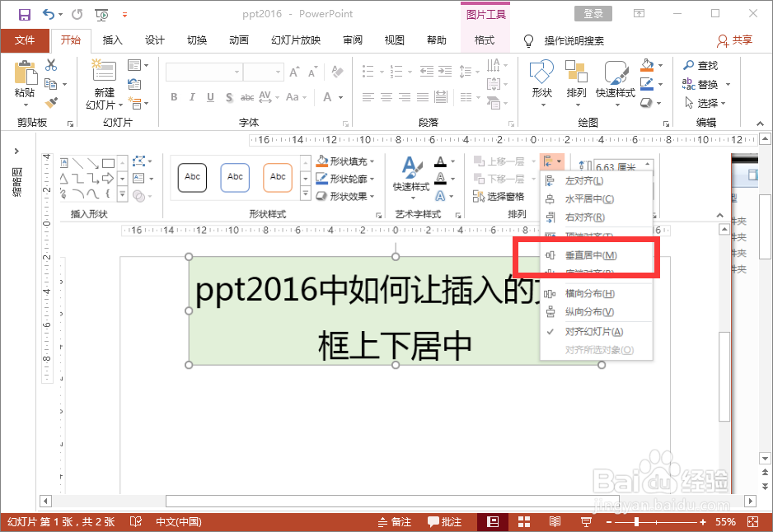The width and height of the screenshot is (773, 532).
Task: Open the customize quick access toolbar dropdown
Action: pos(124,15)
